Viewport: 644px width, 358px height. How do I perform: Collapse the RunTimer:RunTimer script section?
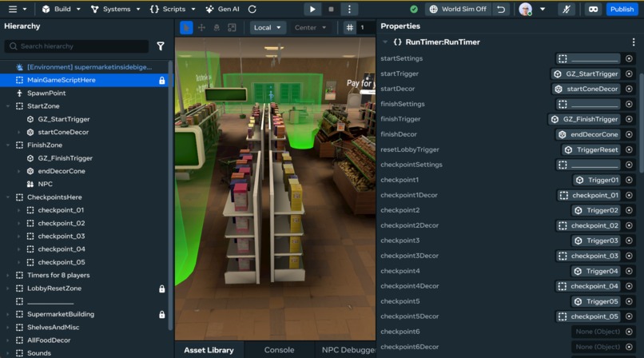pyautogui.click(x=385, y=42)
